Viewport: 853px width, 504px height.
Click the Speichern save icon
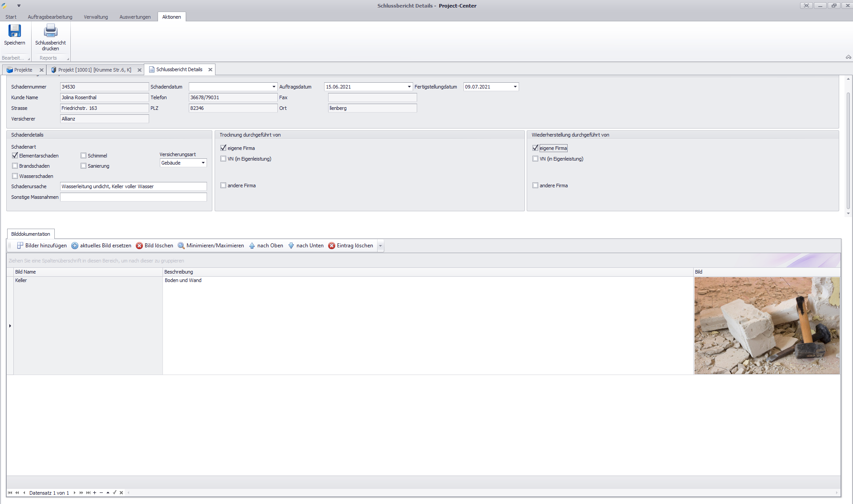(14, 31)
